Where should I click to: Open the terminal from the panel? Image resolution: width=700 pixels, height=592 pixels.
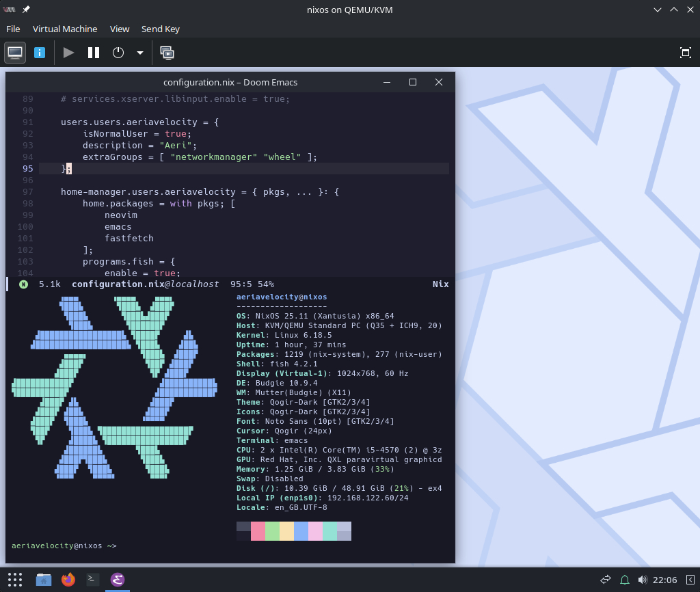92,580
